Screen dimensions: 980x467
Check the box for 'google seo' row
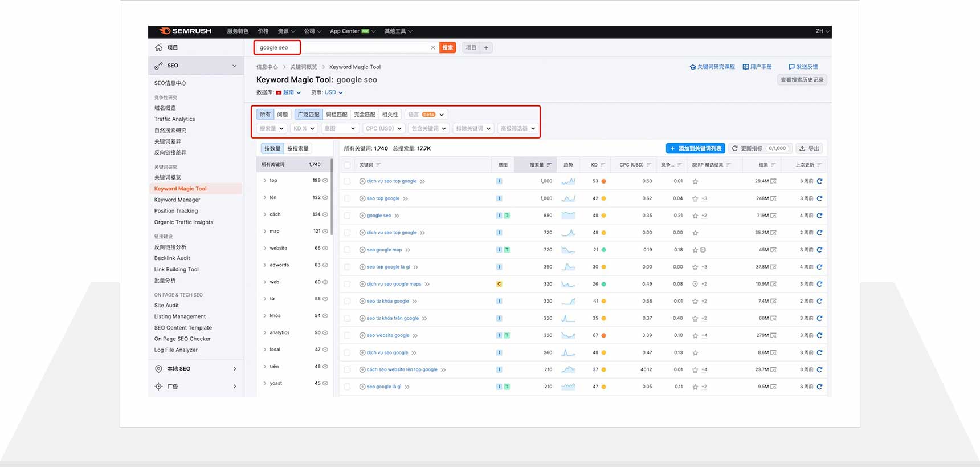point(347,216)
